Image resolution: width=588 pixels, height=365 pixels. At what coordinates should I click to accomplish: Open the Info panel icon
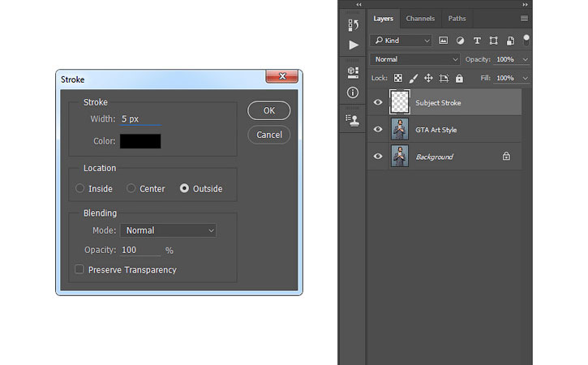tap(353, 92)
